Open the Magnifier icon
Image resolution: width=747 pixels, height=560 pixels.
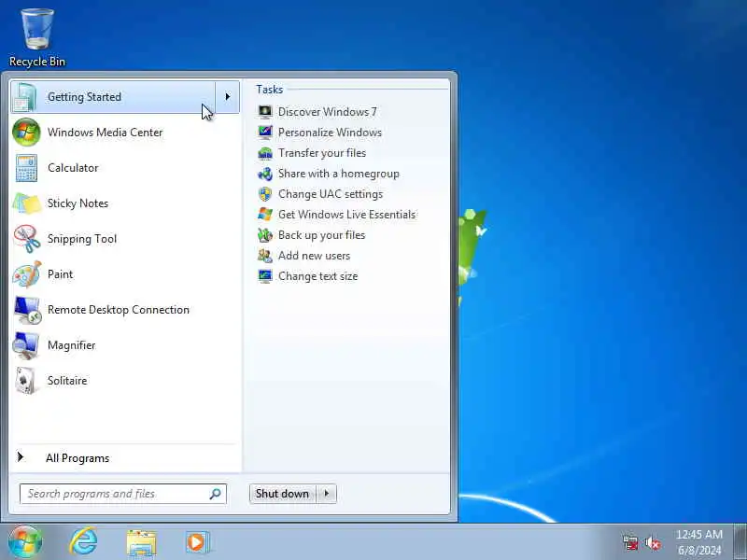26,345
